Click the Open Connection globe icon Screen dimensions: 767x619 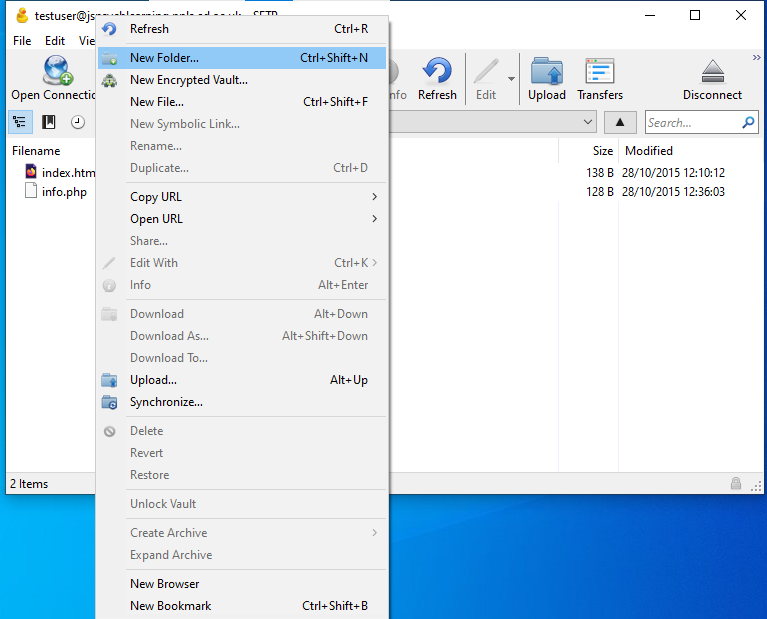tap(58, 70)
